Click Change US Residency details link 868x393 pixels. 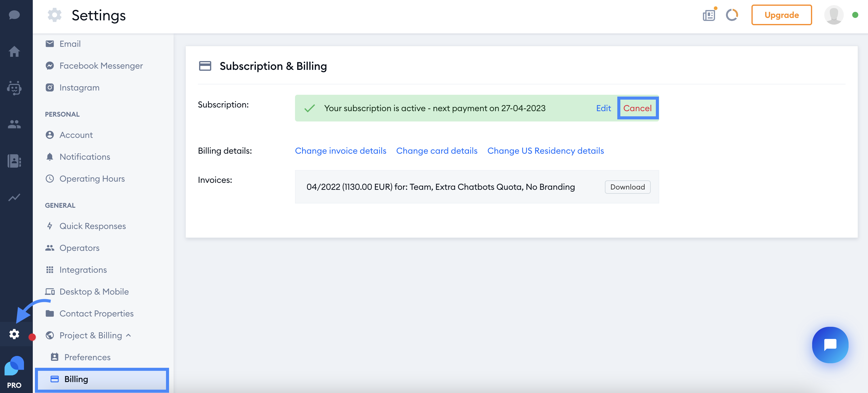(545, 151)
